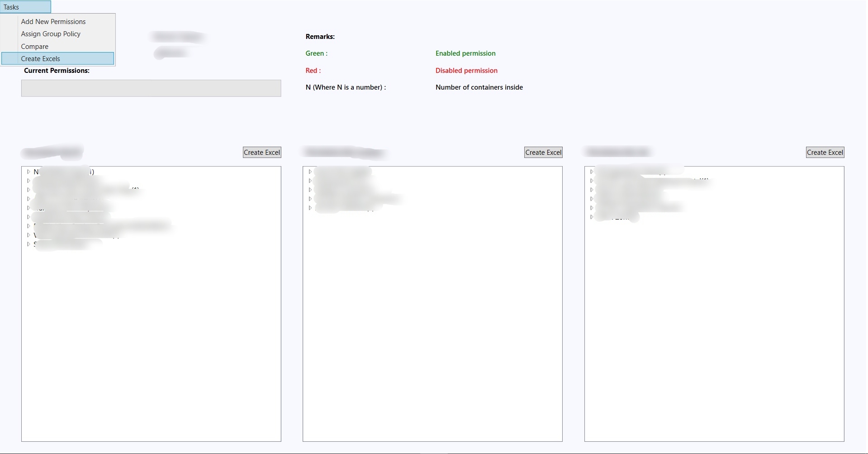Click the Current Permissions text field
This screenshot has width=868, height=454.
tap(151, 88)
